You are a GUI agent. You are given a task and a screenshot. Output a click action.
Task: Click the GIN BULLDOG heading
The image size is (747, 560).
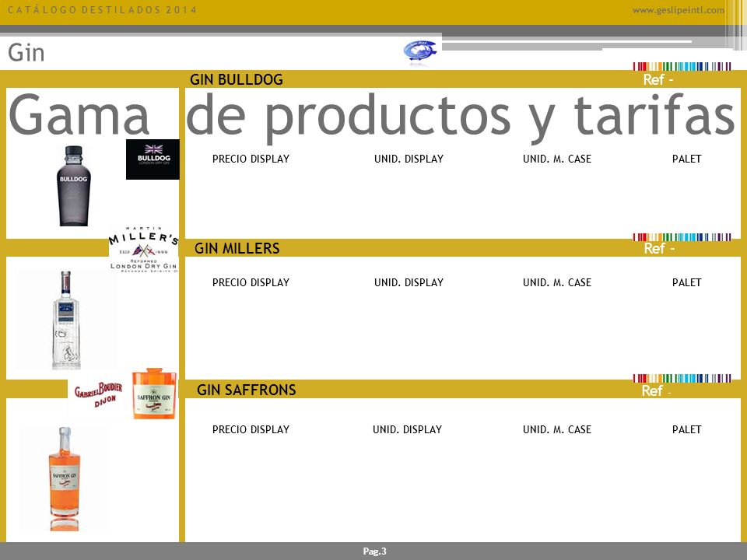click(x=237, y=79)
